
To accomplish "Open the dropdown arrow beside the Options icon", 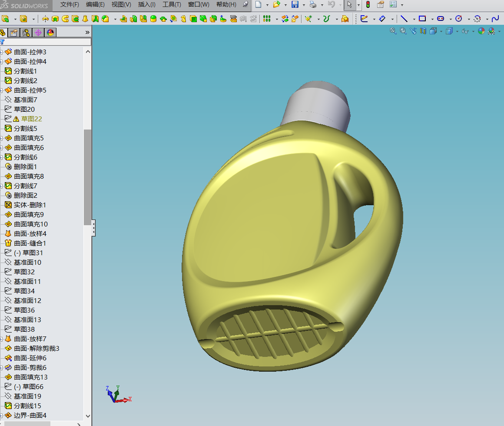I will (402, 5).
